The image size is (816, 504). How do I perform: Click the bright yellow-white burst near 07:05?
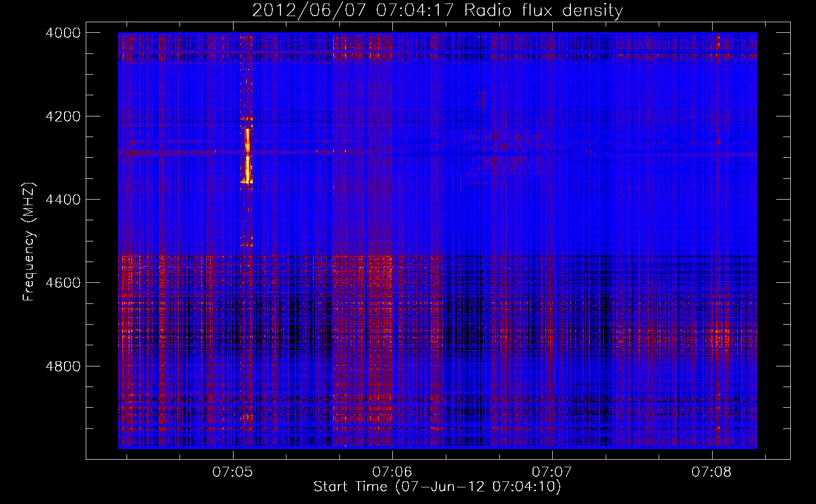point(248,156)
